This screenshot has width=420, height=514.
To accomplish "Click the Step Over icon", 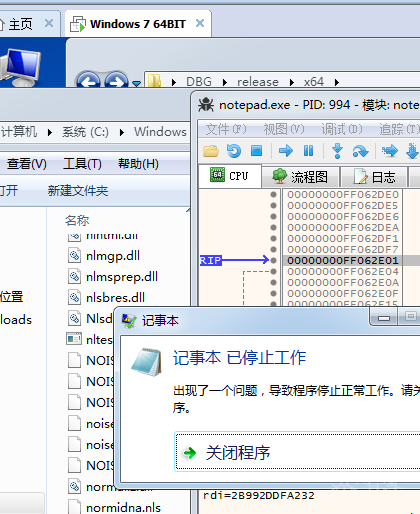I will [360, 151].
